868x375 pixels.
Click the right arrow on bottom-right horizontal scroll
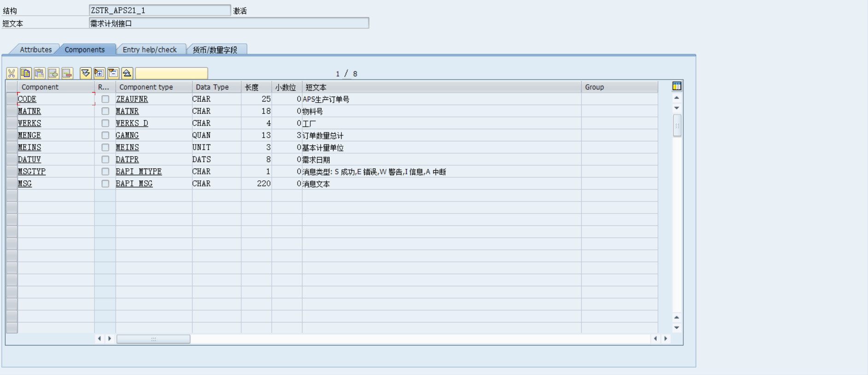coord(666,339)
